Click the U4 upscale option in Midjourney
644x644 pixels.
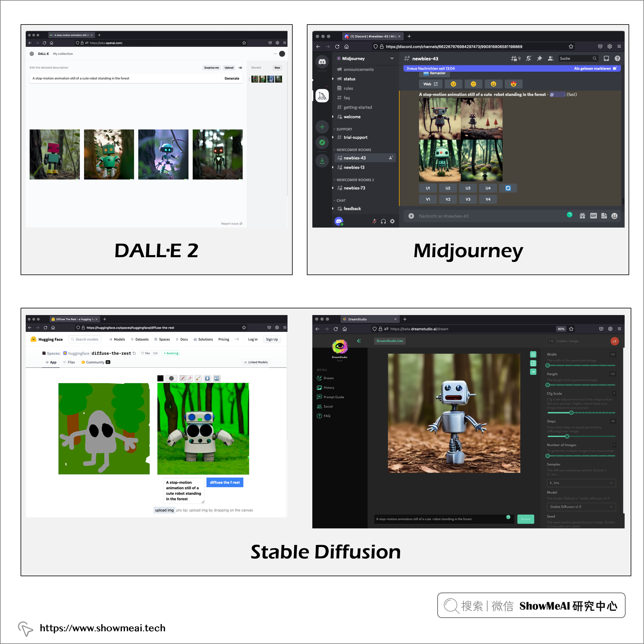point(489,188)
